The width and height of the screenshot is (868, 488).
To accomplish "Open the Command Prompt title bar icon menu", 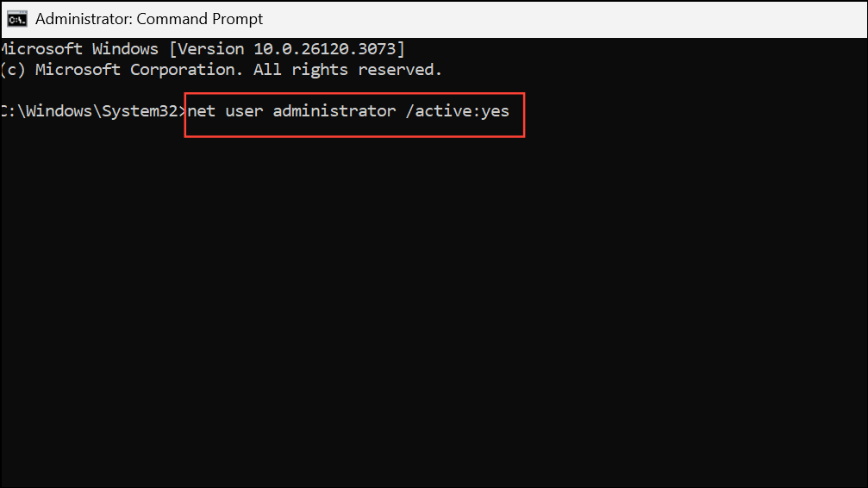I will tap(16, 19).
